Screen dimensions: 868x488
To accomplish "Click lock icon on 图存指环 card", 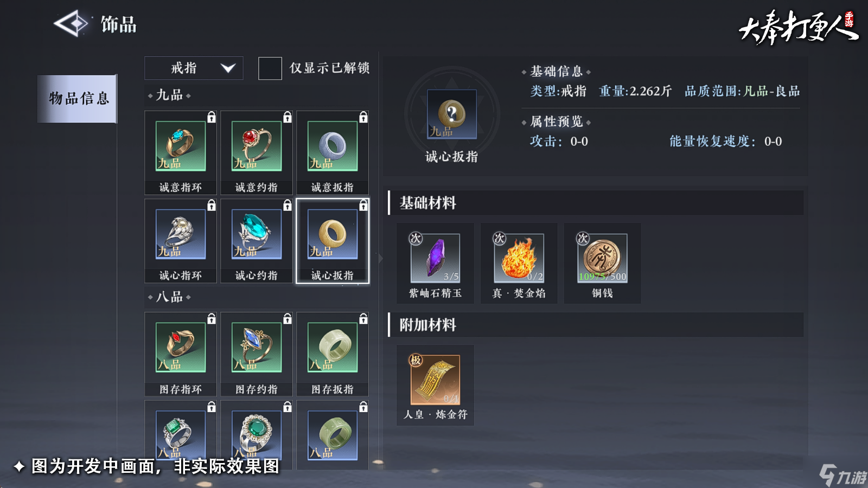I will pyautogui.click(x=211, y=319).
